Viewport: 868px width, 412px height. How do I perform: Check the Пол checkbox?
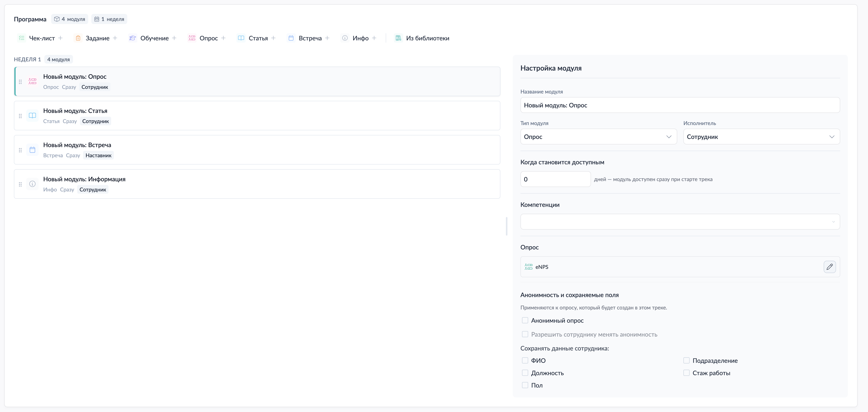click(x=525, y=385)
